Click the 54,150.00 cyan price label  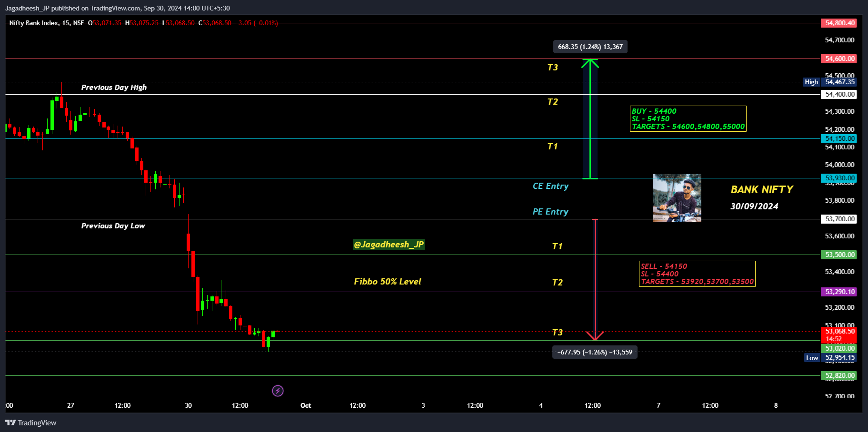click(x=839, y=138)
